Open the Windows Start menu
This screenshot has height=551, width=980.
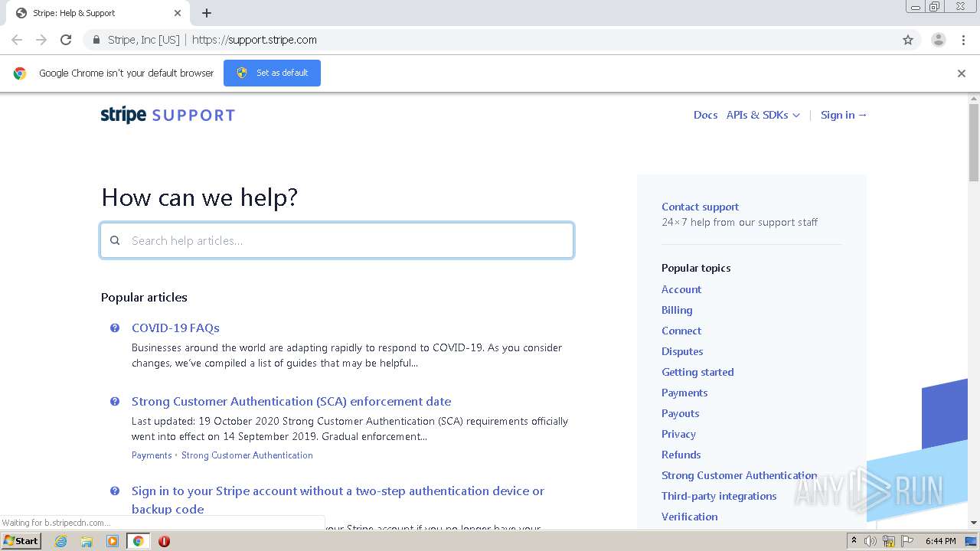click(21, 541)
